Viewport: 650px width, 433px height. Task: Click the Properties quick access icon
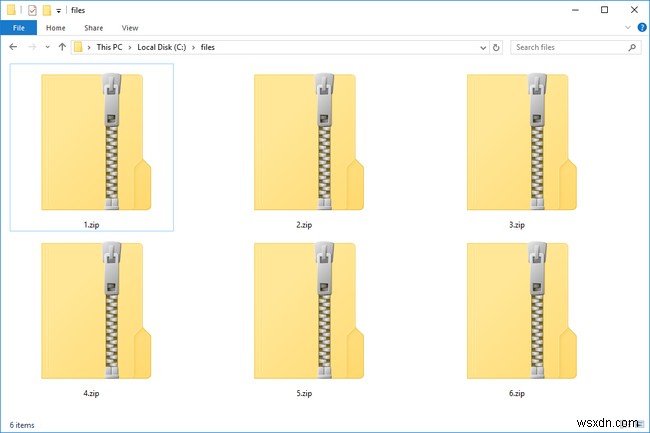pyautogui.click(x=32, y=10)
